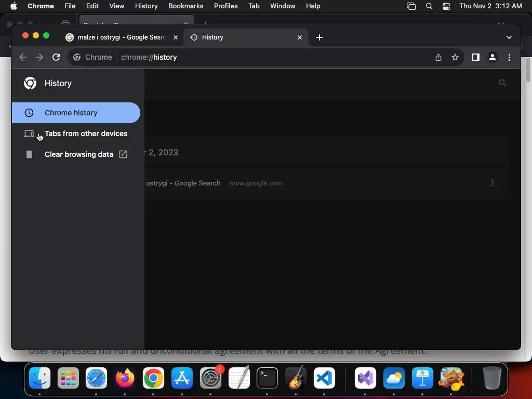Expand the tab search chevron
The height and width of the screenshot is (399, 532).
509,37
